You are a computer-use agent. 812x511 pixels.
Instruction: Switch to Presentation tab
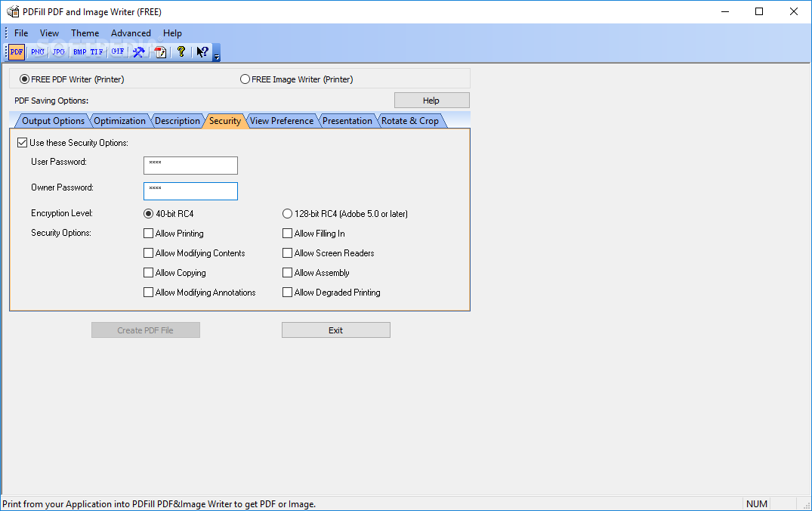click(347, 121)
